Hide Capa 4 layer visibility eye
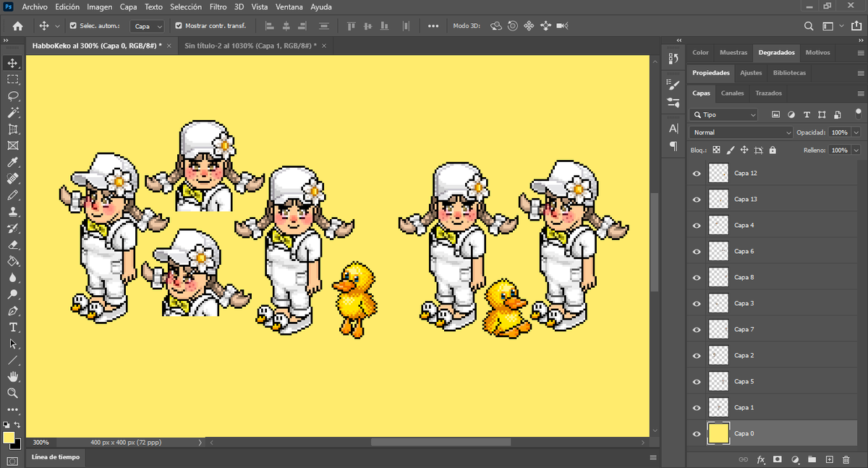The width and height of the screenshot is (868, 468). coord(697,226)
